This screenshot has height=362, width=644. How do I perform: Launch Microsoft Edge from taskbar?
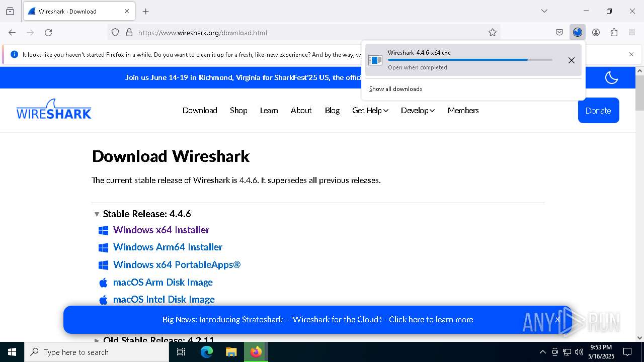point(207,352)
